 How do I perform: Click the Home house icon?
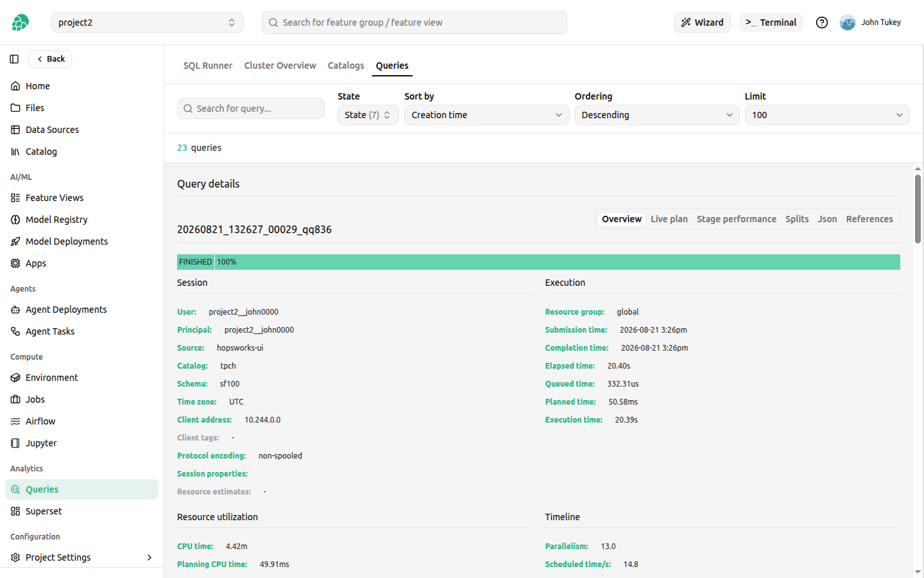[15, 86]
